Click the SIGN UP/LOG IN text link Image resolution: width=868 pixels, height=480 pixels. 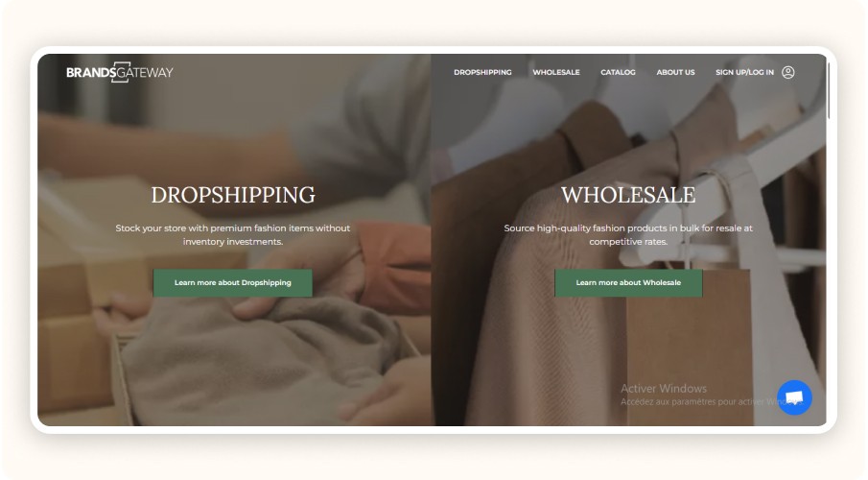(x=744, y=72)
